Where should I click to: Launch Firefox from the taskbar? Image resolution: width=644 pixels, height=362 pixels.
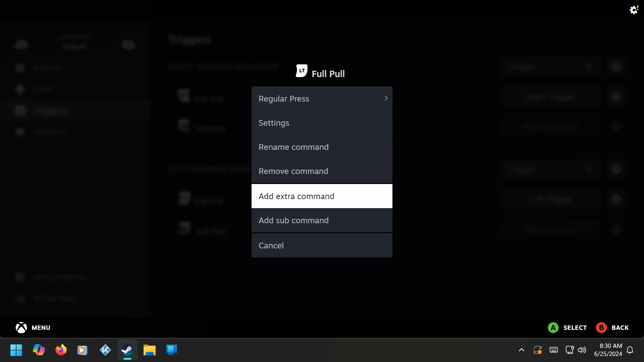tap(61, 350)
